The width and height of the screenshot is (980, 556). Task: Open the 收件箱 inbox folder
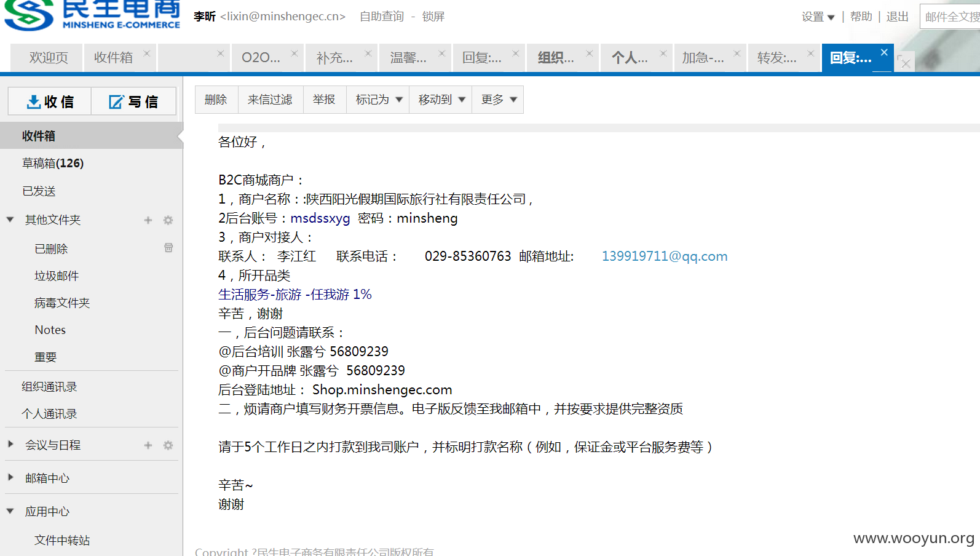[91, 136]
